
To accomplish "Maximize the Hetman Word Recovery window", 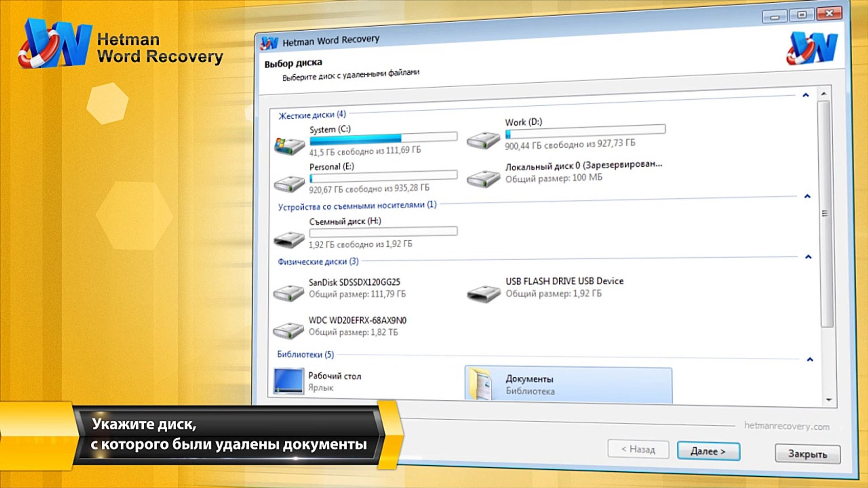I will click(802, 15).
